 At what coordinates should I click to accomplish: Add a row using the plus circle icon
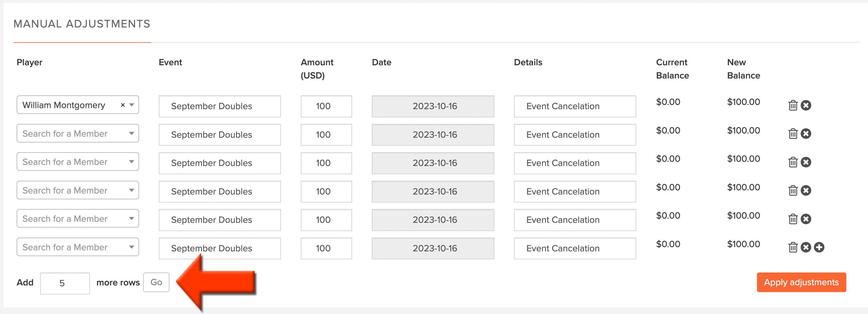tap(819, 247)
